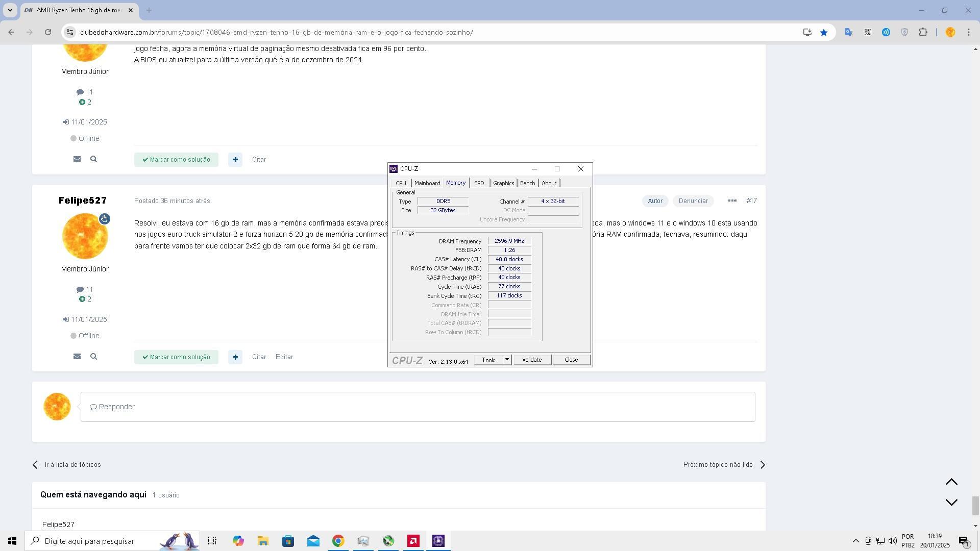Open the Chrome profile avatar
This screenshot has height=551, width=980.
950,32
